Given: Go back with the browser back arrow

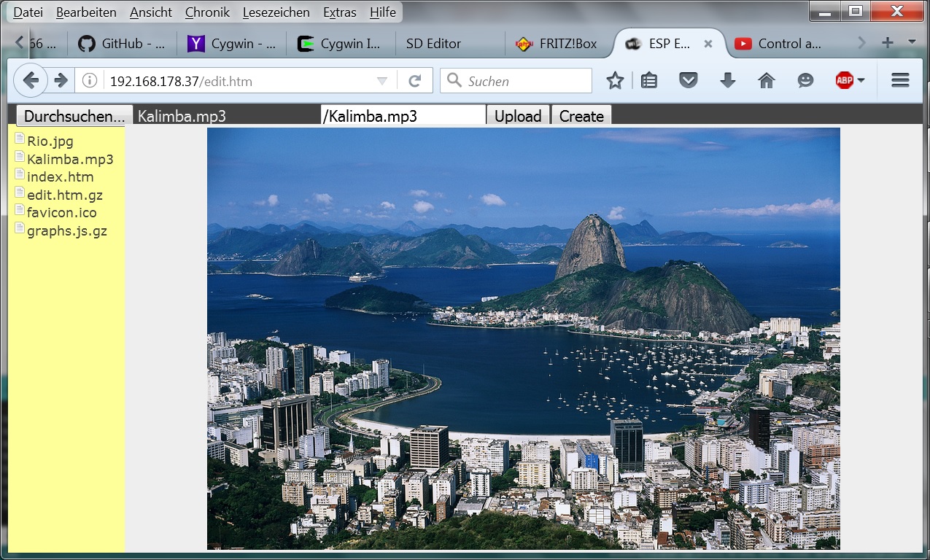Looking at the screenshot, I should (31, 80).
